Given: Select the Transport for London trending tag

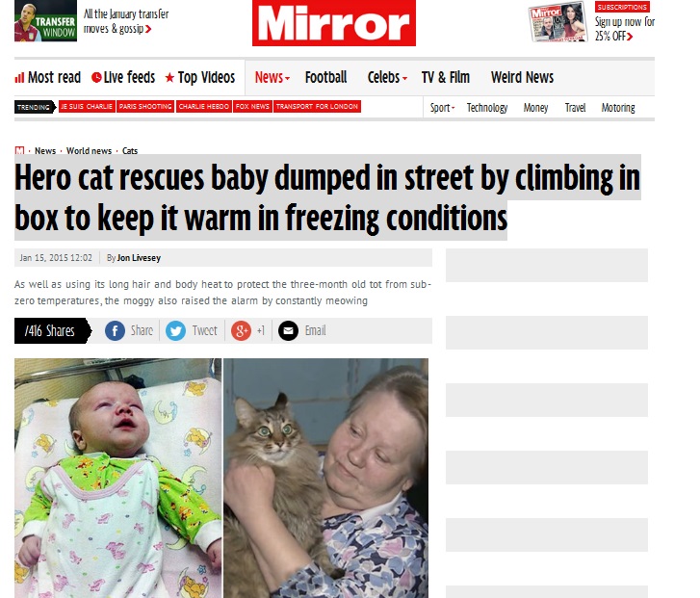Looking at the screenshot, I should (317, 107).
